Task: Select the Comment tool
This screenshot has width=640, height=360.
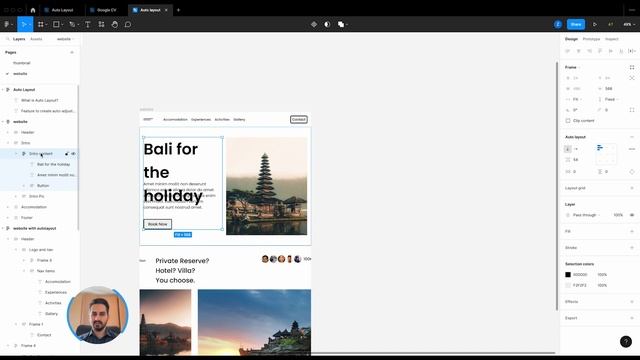Action: pos(128,24)
